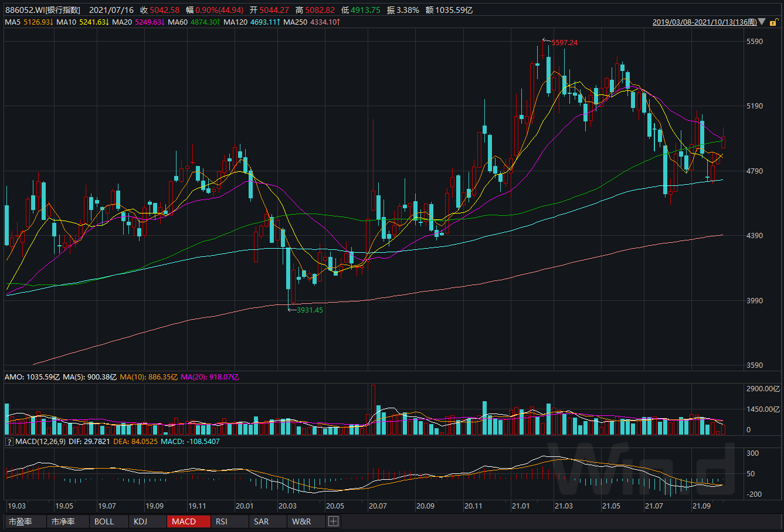Click the turnover 1035.59亿 in header

click(x=454, y=10)
